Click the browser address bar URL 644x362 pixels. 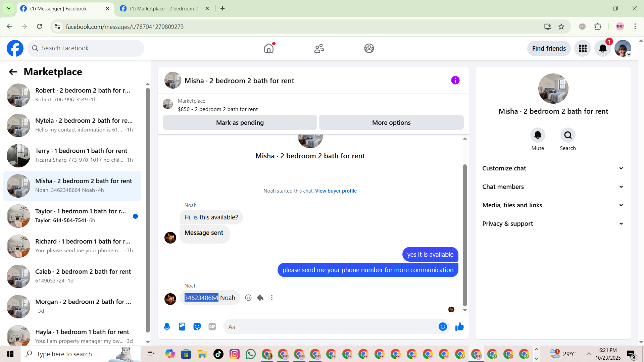coord(125,27)
